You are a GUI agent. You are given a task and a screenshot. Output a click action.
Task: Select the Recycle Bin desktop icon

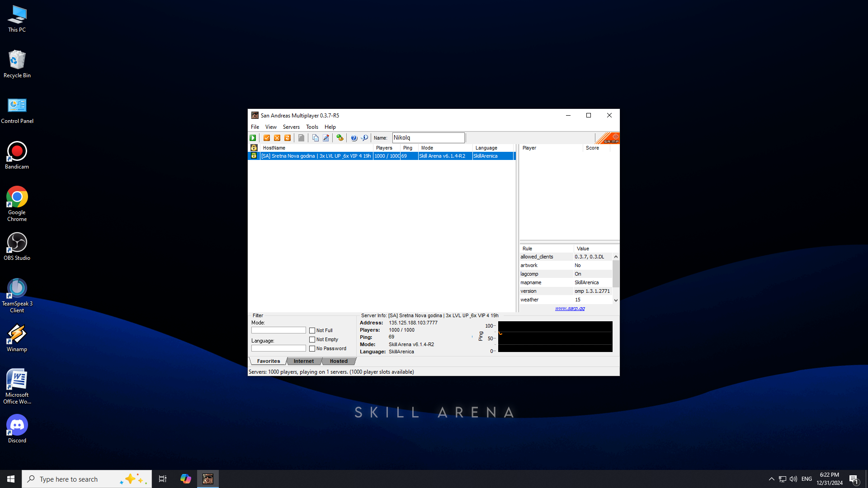17,64
